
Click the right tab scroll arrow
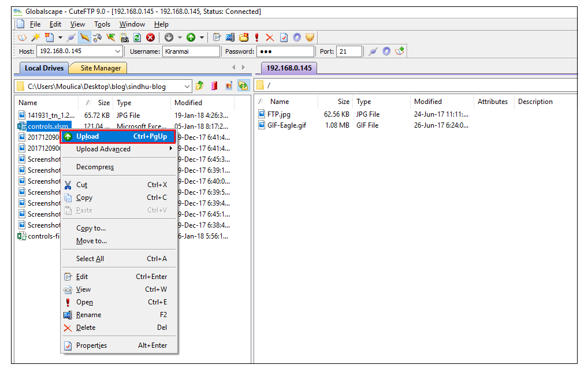point(243,68)
